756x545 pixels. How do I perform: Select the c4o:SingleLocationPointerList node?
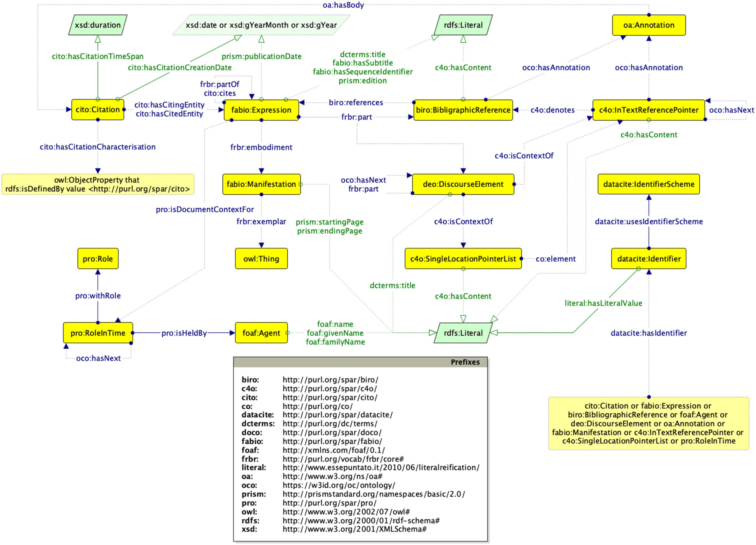(463, 259)
